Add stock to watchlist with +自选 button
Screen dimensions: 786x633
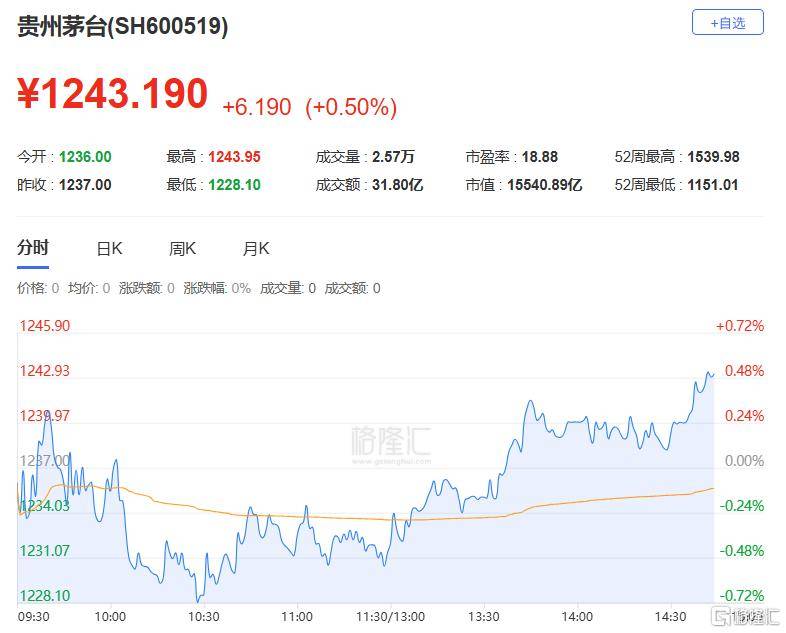coord(727,23)
